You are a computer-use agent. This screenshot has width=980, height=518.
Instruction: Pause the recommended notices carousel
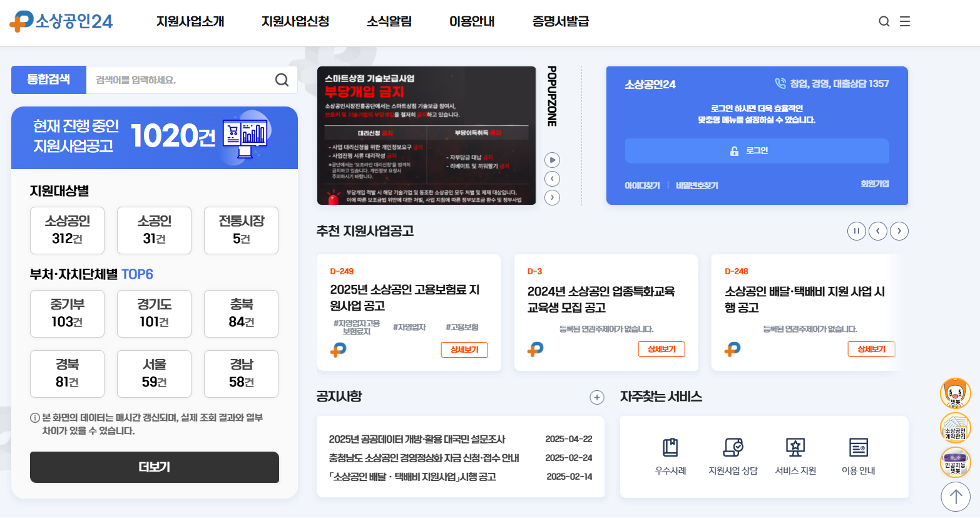coord(857,231)
